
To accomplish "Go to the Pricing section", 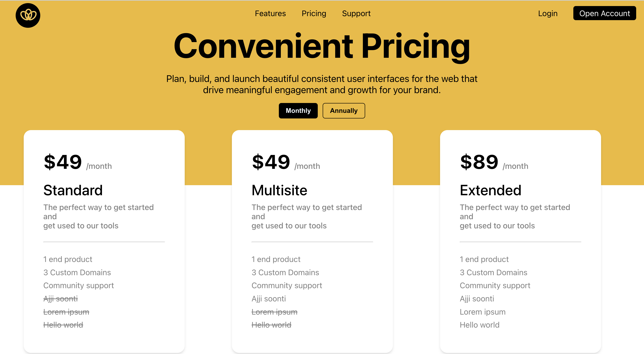I will (x=314, y=13).
